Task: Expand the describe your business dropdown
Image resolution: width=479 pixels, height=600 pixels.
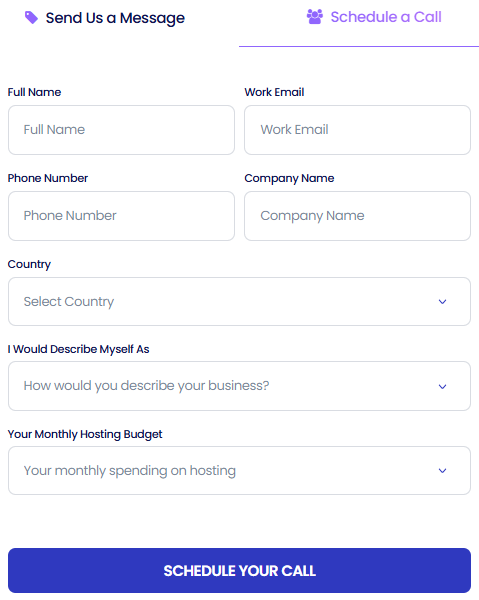Action: click(x=240, y=386)
